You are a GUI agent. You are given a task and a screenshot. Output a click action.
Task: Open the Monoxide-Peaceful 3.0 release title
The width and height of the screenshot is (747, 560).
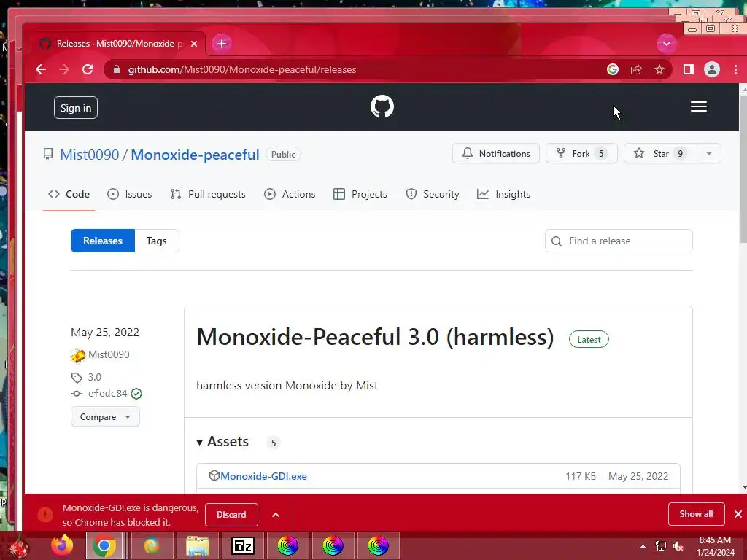point(376,337)
